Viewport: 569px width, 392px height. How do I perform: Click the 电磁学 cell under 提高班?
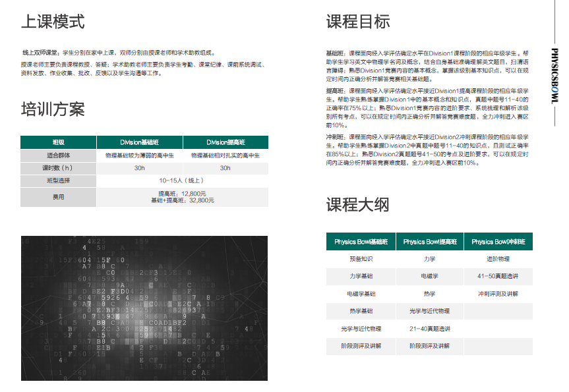pyautogui.click(x=430, y=276)
